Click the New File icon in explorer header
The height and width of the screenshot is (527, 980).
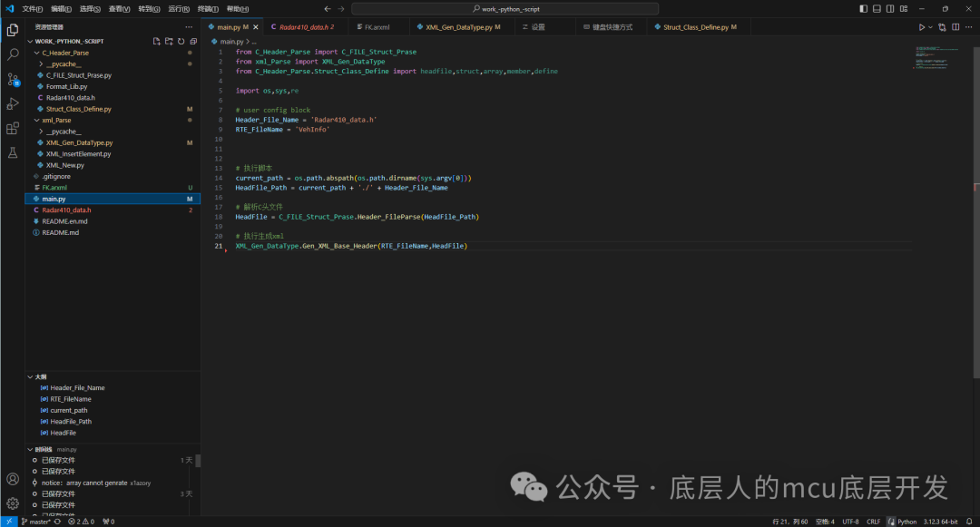(156, 41)
